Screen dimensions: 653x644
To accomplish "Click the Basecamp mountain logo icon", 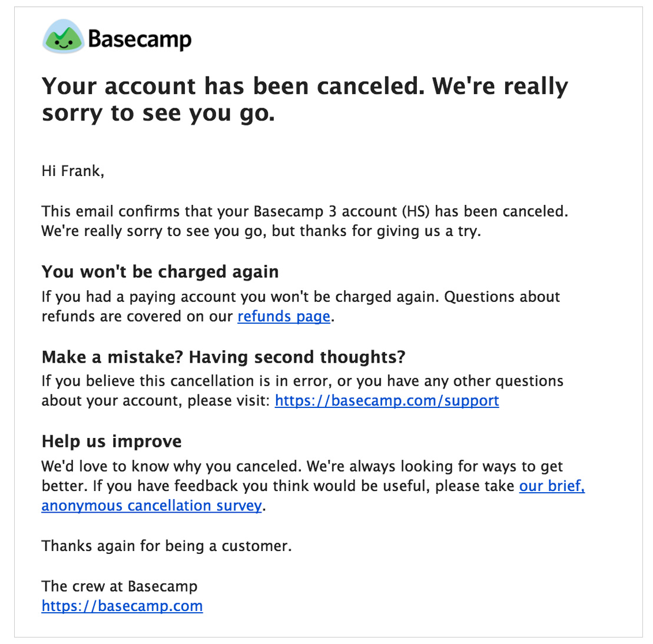I will pos(63,36).
